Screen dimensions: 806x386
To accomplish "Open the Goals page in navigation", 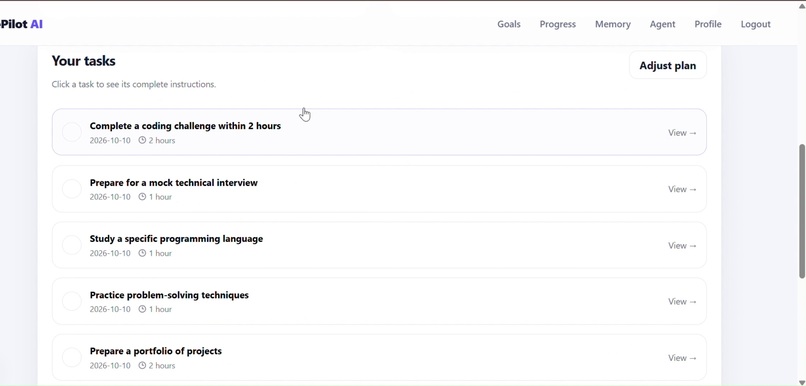I will tap(508, 24).
